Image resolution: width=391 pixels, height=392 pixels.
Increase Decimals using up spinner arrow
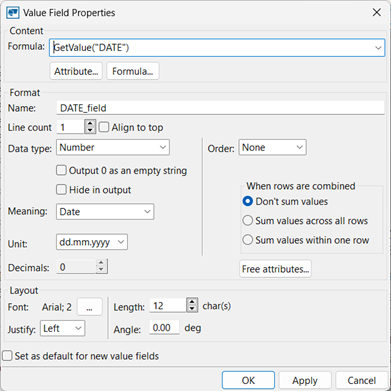click(102, 263)
